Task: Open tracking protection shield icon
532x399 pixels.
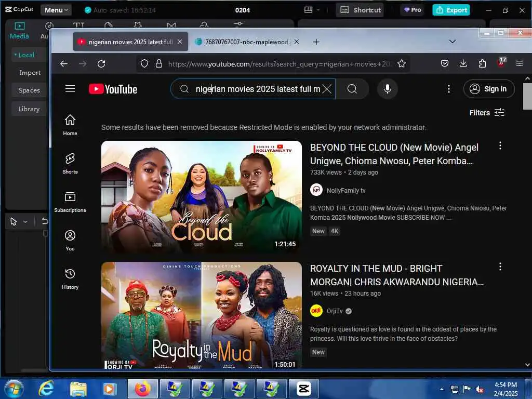Action: 144,63
